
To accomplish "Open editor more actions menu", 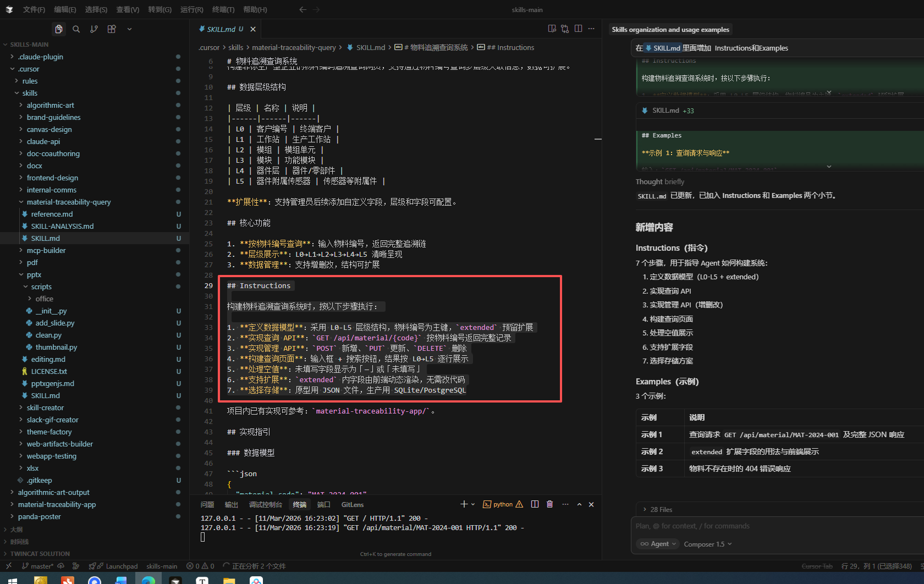I will 591,29.
